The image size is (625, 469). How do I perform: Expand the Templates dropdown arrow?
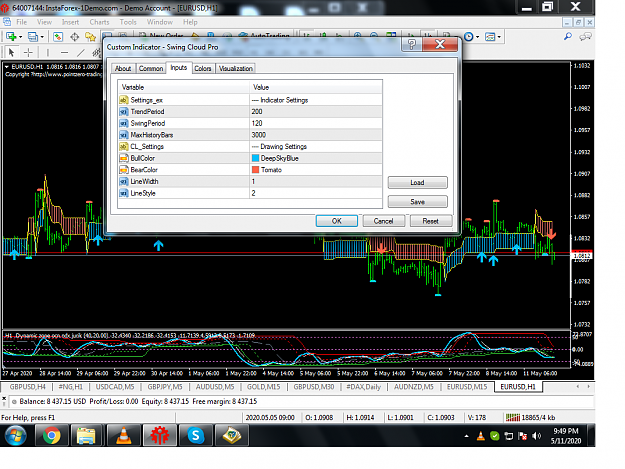pos(499,37)
